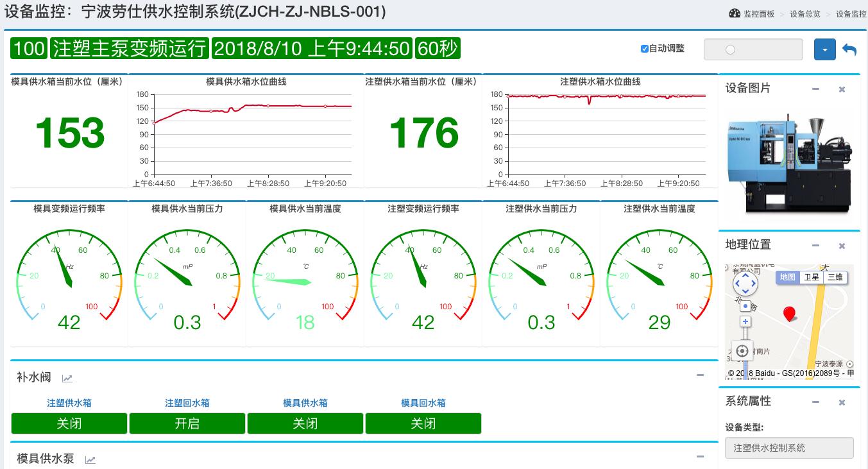868x469 pixels.
Task: Collapse the 模具供水泵 section
Action: [701, 457]
